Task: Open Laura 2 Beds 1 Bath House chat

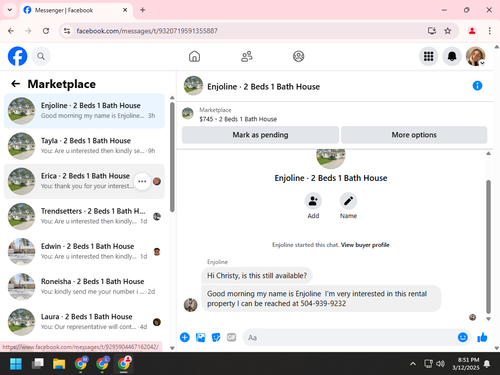Action: pos(84,322)
